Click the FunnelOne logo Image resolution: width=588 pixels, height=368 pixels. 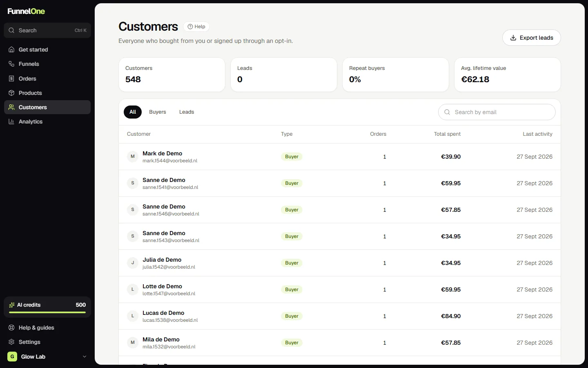(26, 11)
